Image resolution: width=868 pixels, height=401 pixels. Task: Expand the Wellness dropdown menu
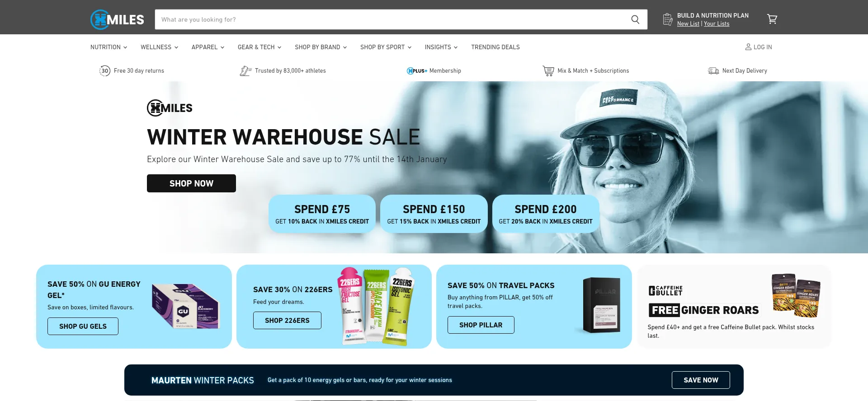[159, 47]
